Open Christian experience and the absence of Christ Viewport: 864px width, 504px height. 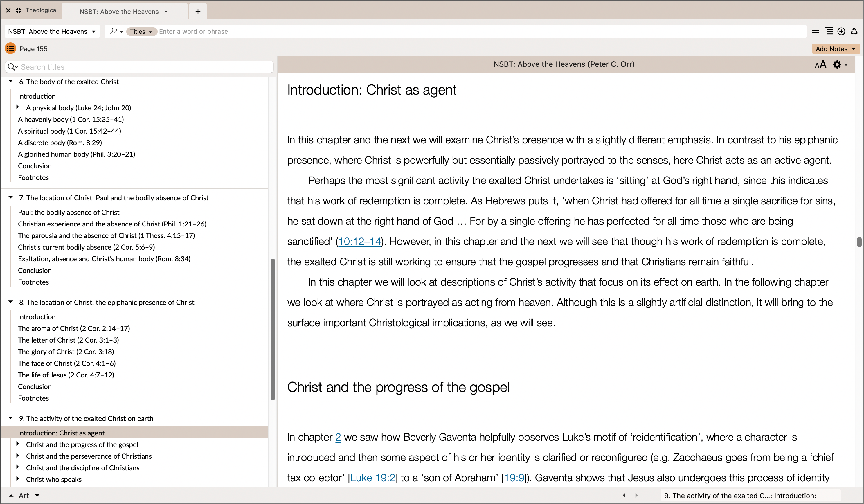112,224
